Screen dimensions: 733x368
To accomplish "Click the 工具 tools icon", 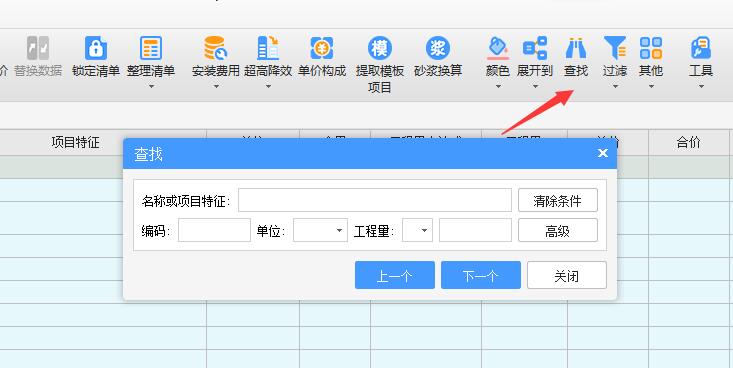I will point(701,48).
